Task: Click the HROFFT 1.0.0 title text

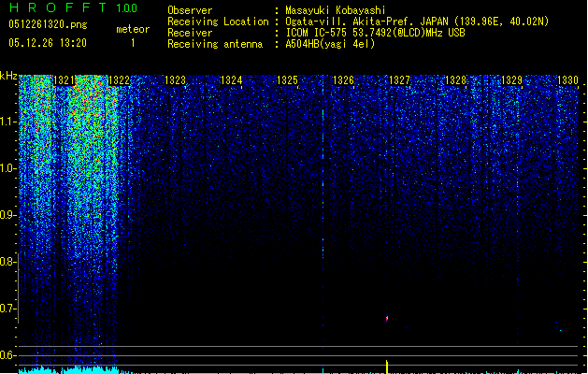Action: point(74,7)
